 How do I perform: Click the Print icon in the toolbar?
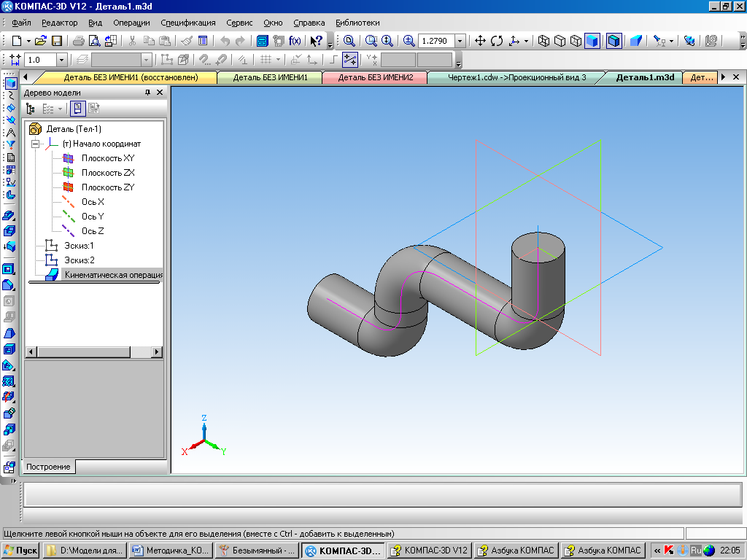click(79, 41)
